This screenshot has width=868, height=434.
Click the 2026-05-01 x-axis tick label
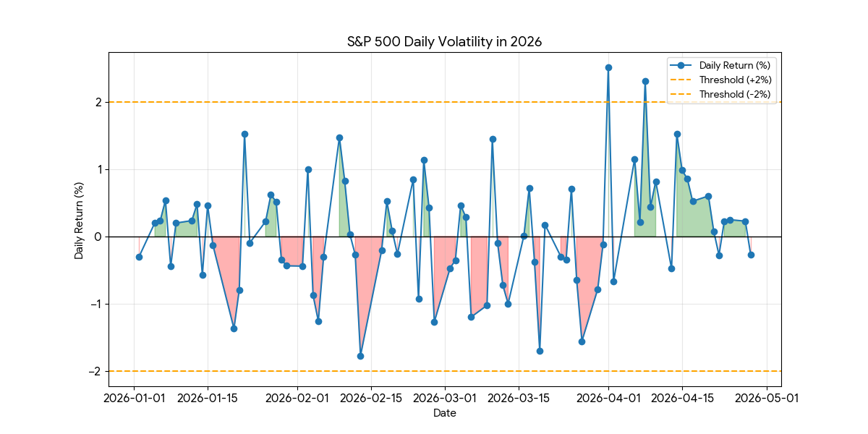click(765, 397)
